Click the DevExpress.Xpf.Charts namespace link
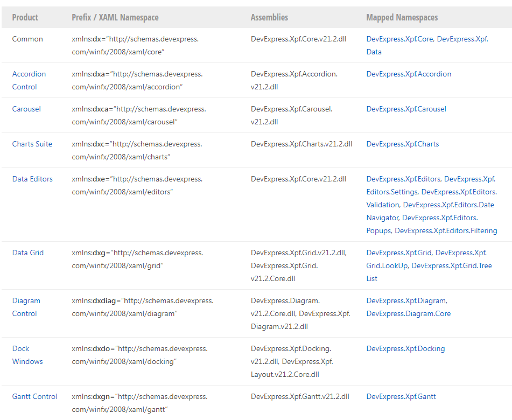Screen dimensions: 512x420 click(x=402, y=144)
